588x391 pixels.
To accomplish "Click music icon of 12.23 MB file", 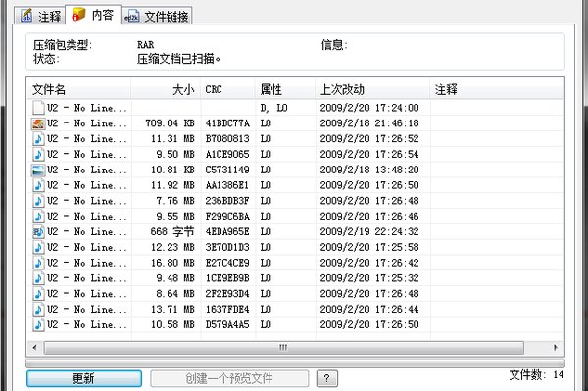I will point(38,247).
